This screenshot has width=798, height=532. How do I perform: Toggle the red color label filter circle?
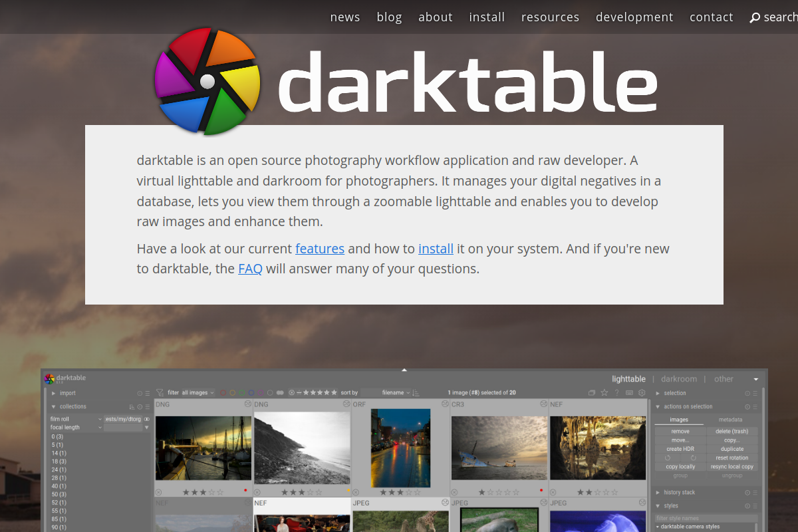click(223, 392)
